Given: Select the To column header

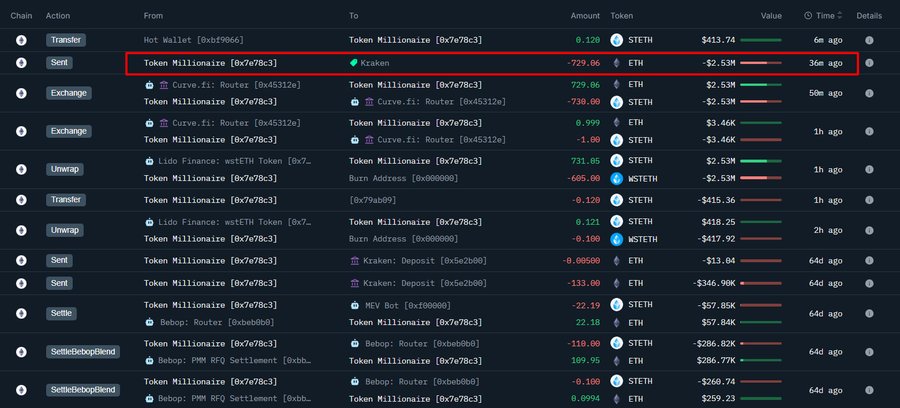Looking at the screenshot, I should (354, 16).
